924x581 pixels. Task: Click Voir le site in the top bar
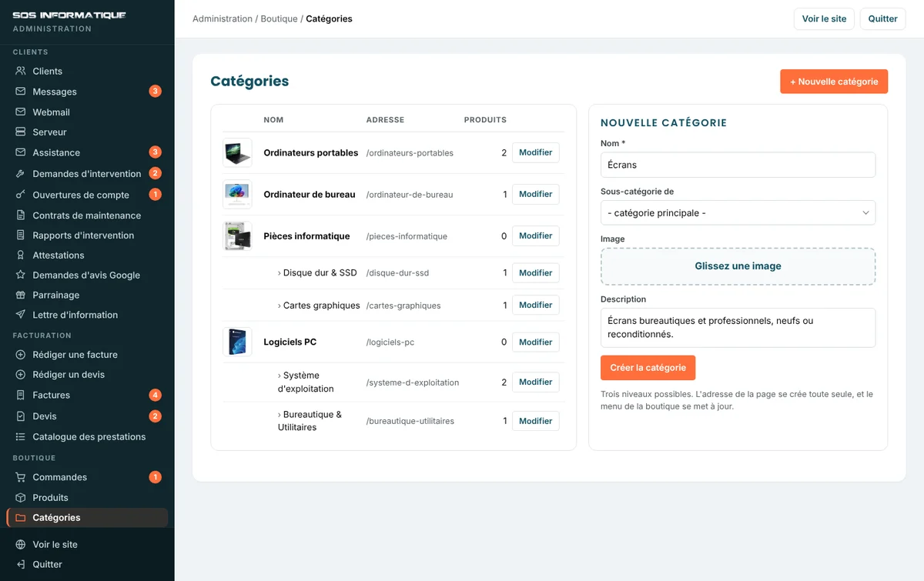point(824,19)
